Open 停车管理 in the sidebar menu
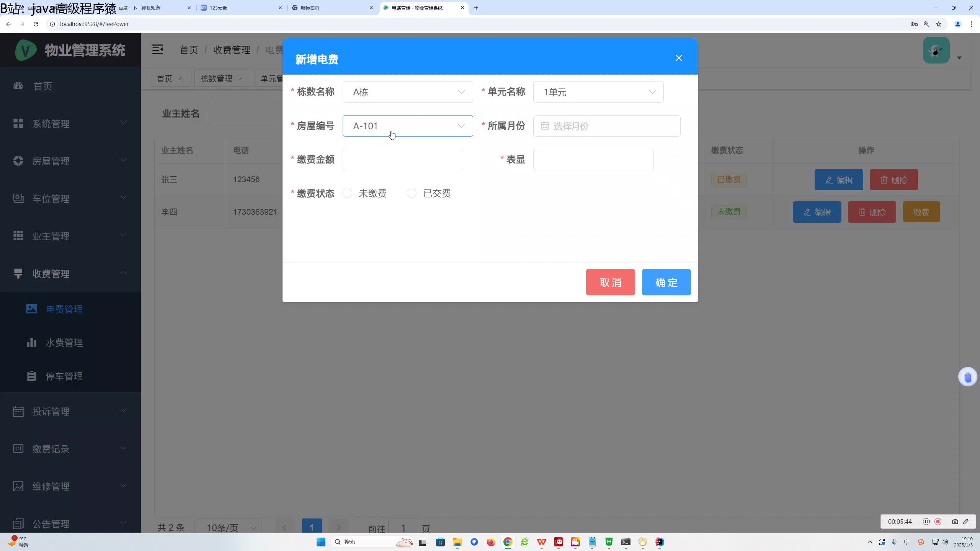Image resolution: width=980 pixels, height=551 pixels. [64, 376]
